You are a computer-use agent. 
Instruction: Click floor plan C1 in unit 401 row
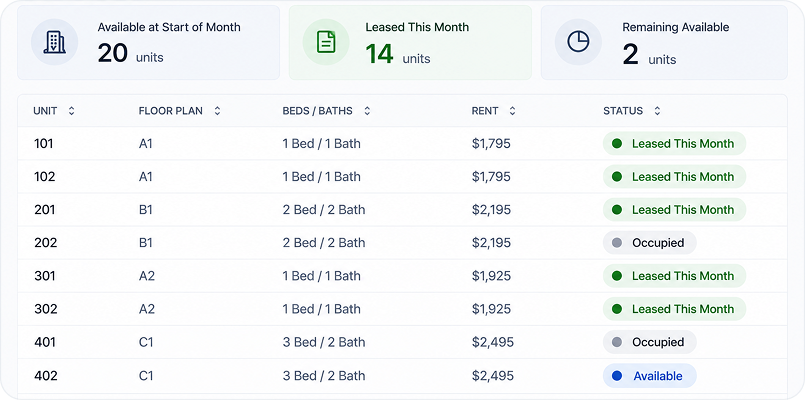tap(146, 342)
